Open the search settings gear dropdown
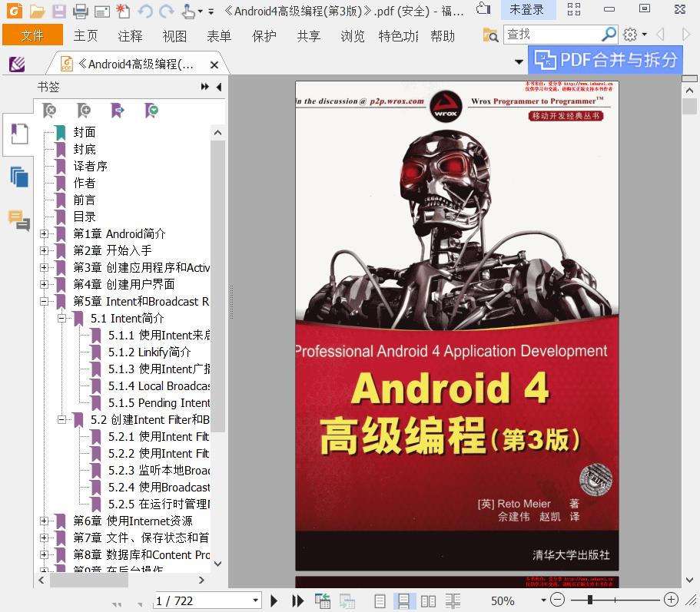The image size is (700, 612). coord(635,35)
